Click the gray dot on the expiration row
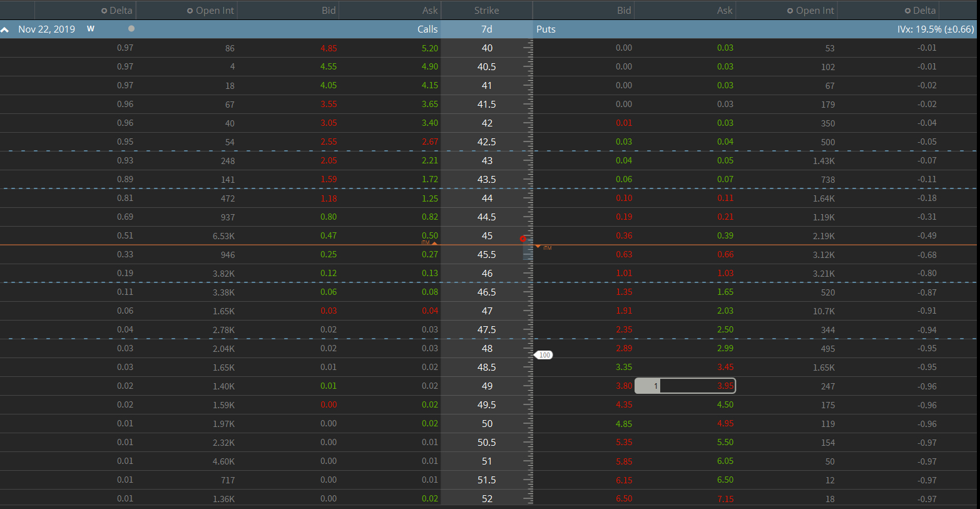The width and height of the screenshot is (980, 509). pyautogui.click(x=131, y=29)
